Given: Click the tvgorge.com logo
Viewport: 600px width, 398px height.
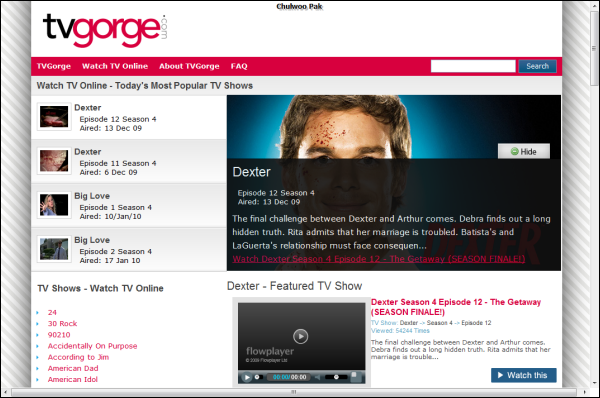Looking at the screenshot, I should point(105,30).
